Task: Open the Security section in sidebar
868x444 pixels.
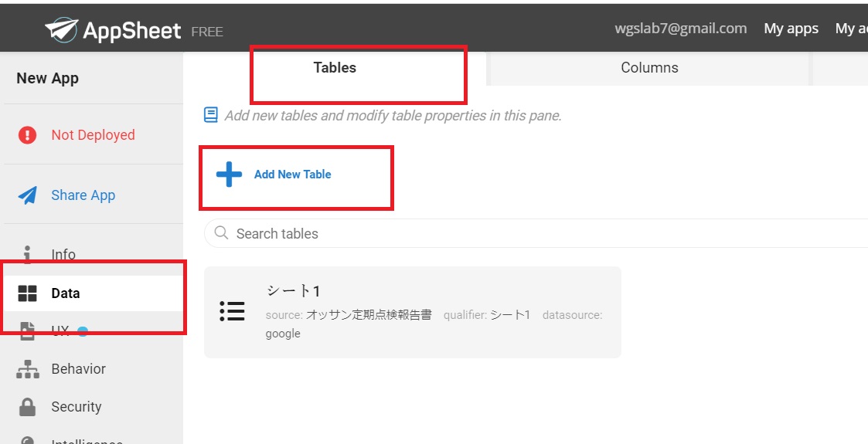Action: (x=77, y=406)
